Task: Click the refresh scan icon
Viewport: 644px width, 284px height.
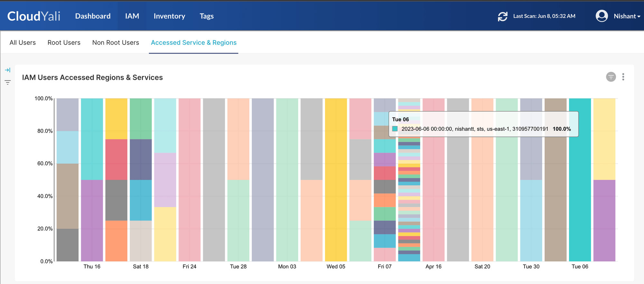Action: [x=502, y=16]
